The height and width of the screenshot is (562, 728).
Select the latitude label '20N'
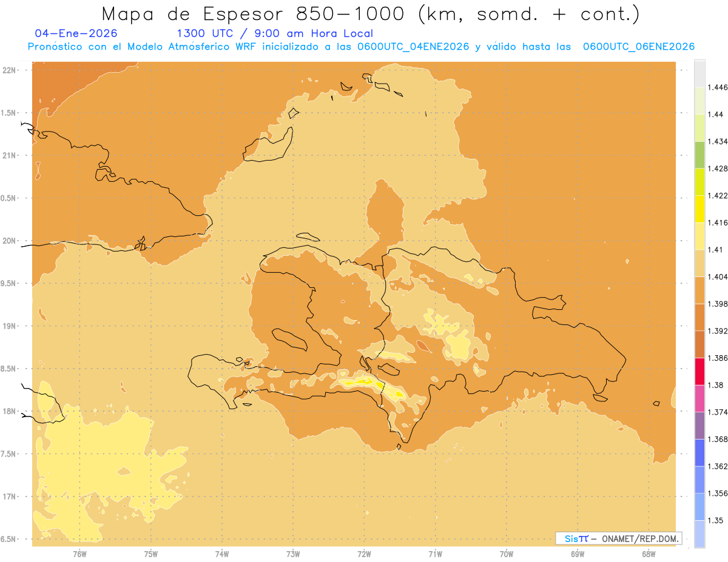[8, 241]
